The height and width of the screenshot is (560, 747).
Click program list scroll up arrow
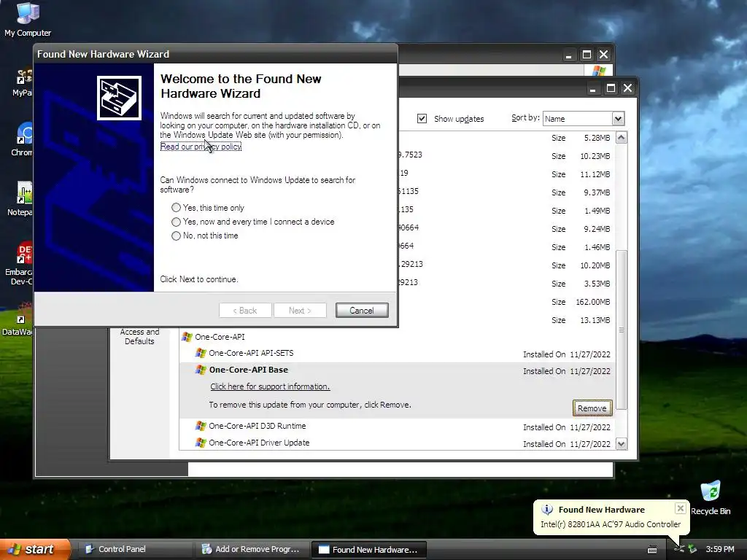pyautogui.click(x=622, y=138)
